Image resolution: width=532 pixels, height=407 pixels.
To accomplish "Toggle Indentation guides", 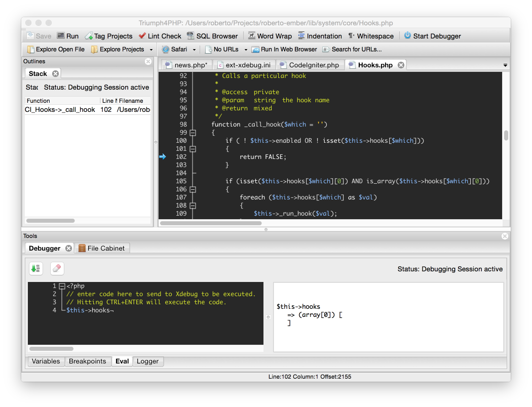I will pos(320,36).
